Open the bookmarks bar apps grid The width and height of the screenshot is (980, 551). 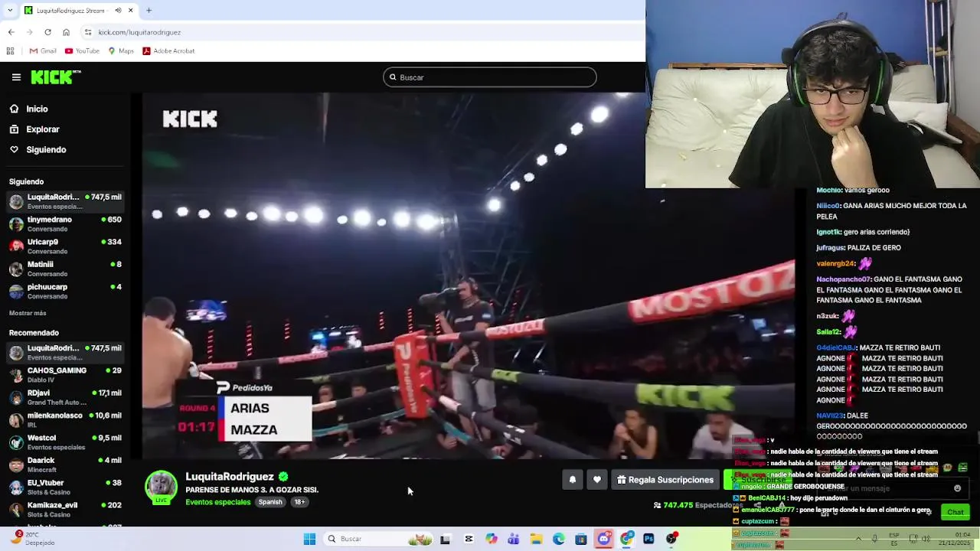click(x=10, y=51)
